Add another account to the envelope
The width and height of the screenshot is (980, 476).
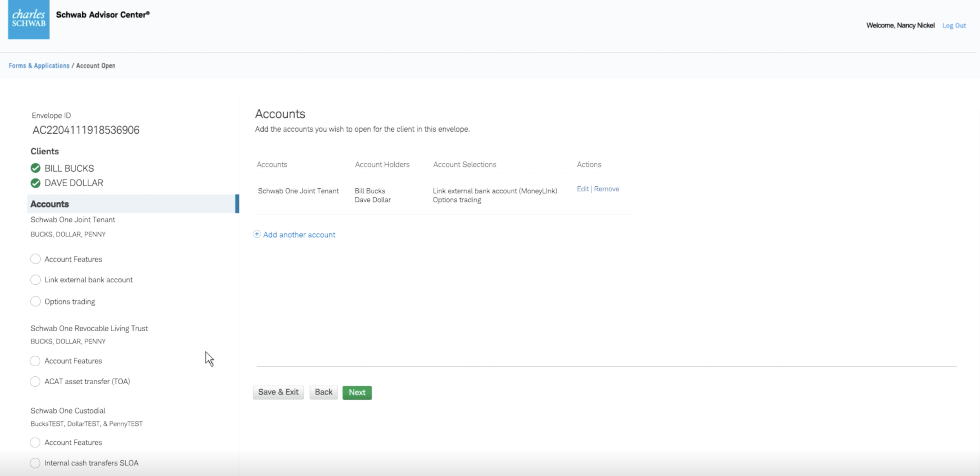[x=299, y=234]
